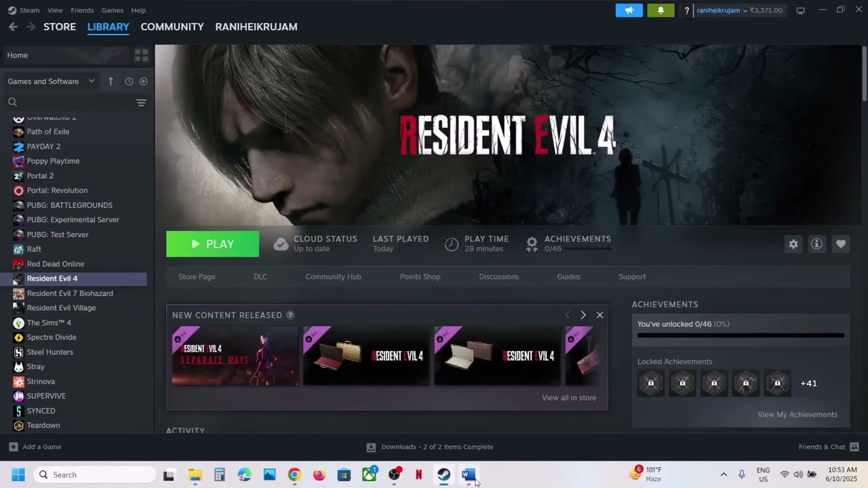Open Microsoft Word from taskbar
This screenshot has height=488, width=868.
tap(468, 474)
